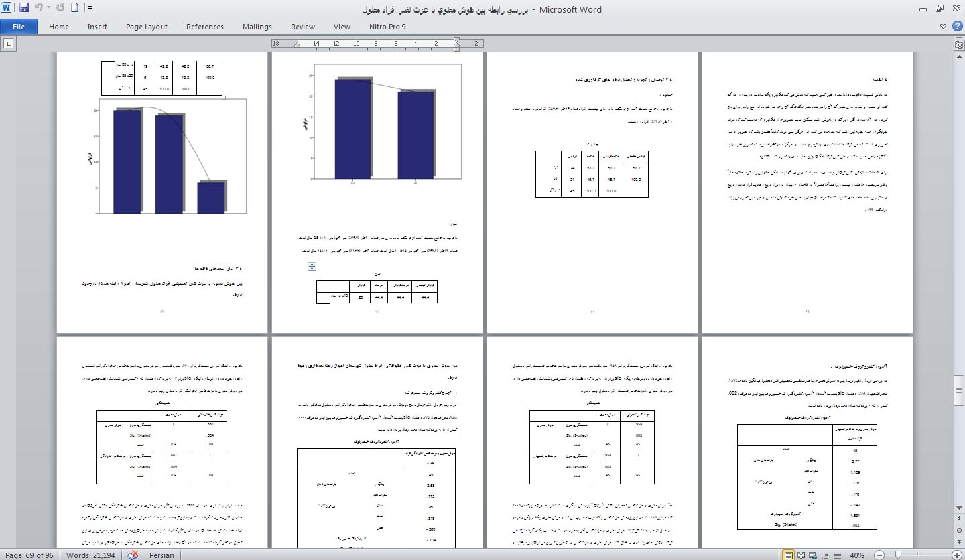Click the 40% zoom level button
Screen dimensions: 965x560
click(856, 555)
